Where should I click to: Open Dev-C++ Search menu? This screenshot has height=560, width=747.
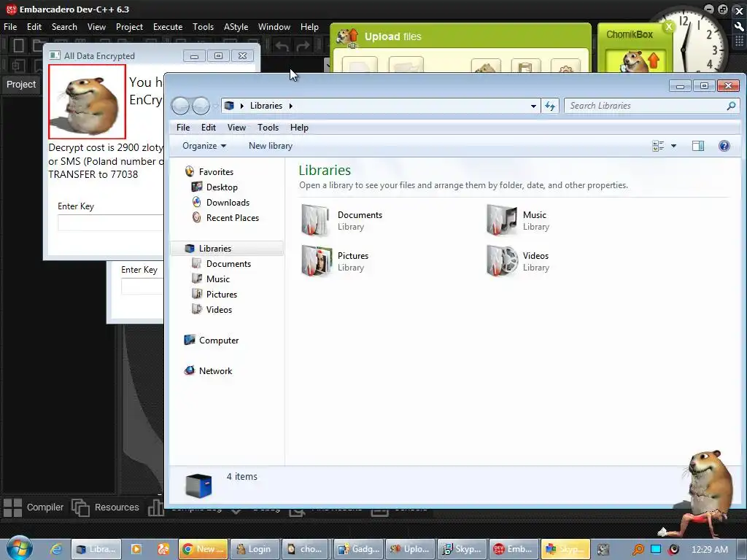[64, 27]
